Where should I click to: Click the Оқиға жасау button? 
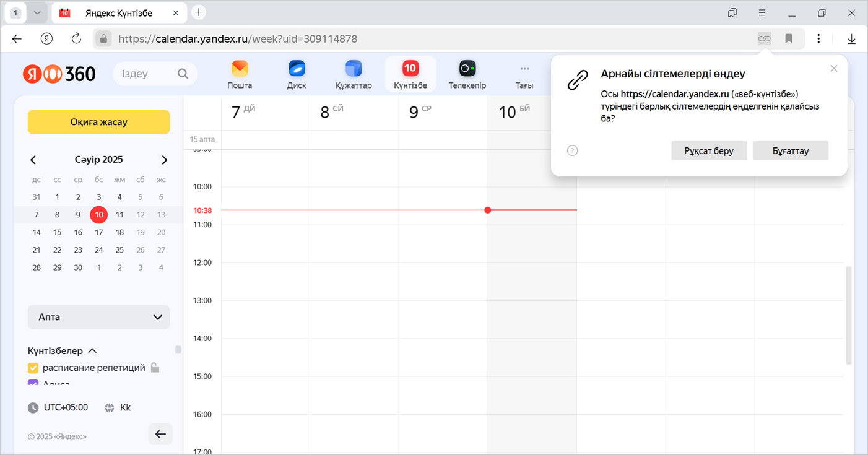tap(99, 122)
